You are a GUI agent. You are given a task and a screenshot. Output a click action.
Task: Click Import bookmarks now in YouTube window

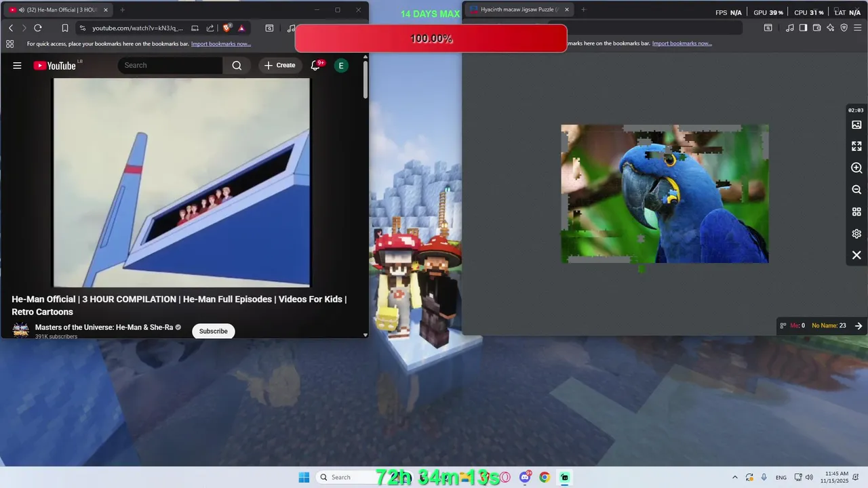(x=221, y=43)
